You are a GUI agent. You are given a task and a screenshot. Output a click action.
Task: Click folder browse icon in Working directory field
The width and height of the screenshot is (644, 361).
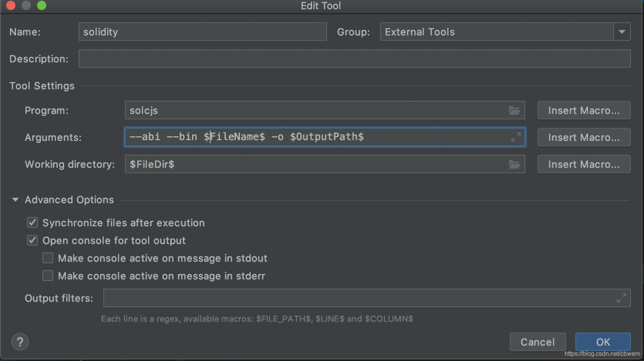(x=514, y=164)
